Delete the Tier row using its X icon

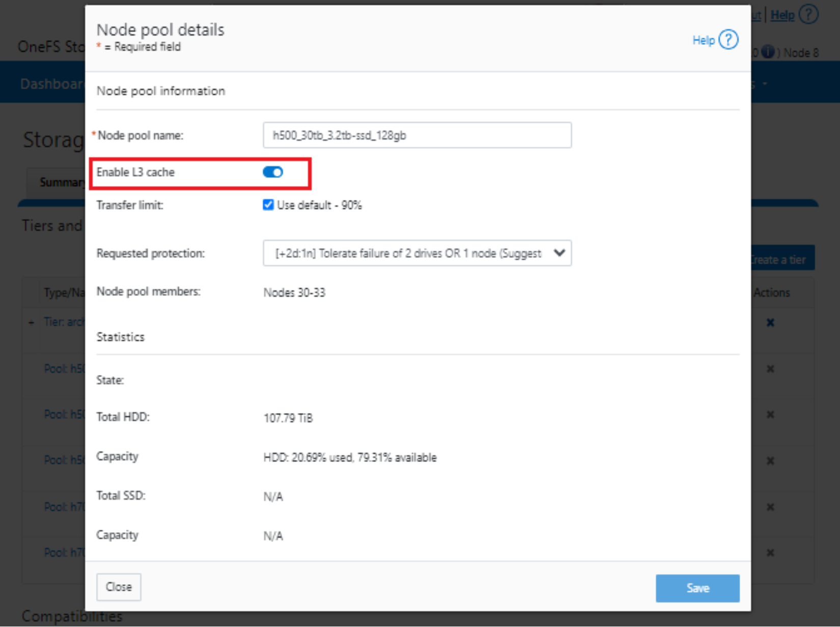(770, 322)
